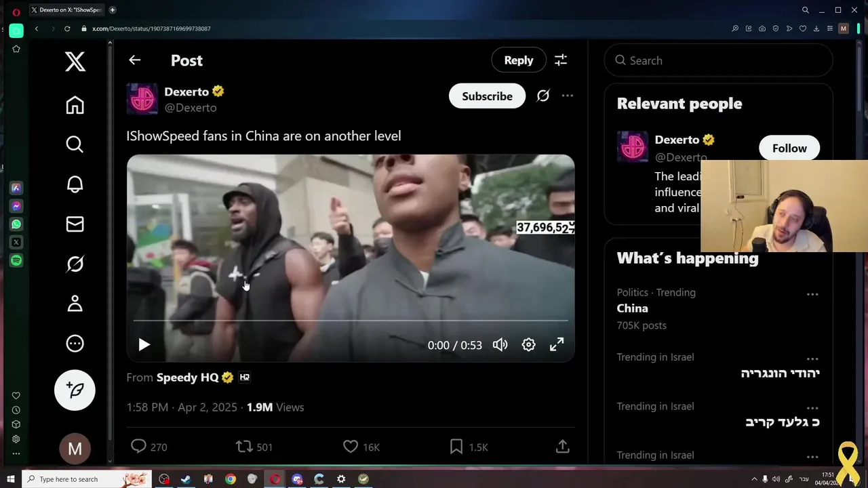The height and width of the screenshot is (488, 868).
Task: Subscribe to Dexerto
Action: click(487, 96)
